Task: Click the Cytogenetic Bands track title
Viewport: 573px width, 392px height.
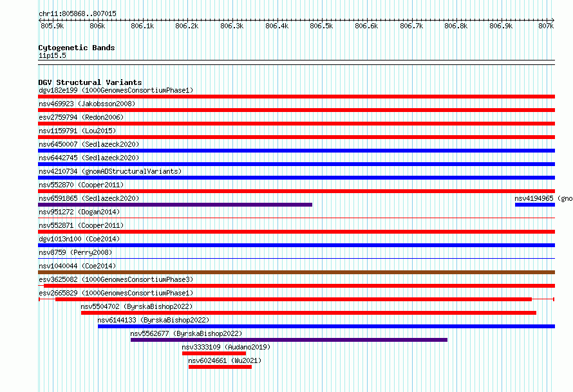Action: (77, 48)
